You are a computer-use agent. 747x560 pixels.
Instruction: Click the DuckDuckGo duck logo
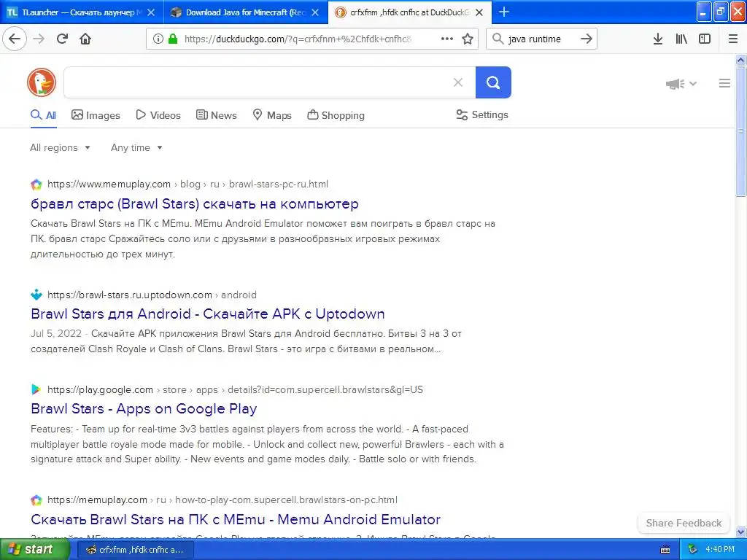[42, 82]
